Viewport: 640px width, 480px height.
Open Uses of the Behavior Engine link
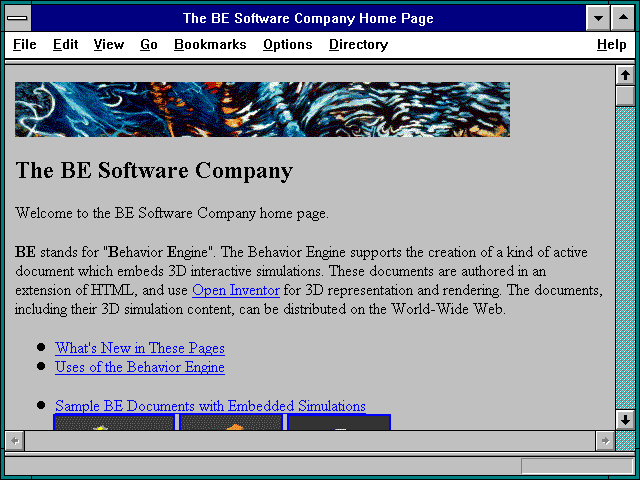140,367
